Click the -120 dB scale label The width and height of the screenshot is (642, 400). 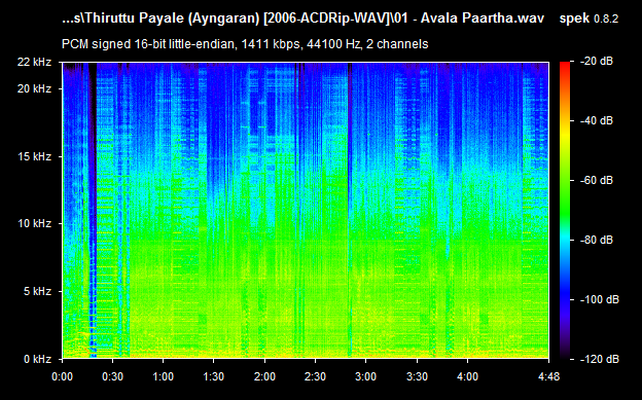pos(599,359)
